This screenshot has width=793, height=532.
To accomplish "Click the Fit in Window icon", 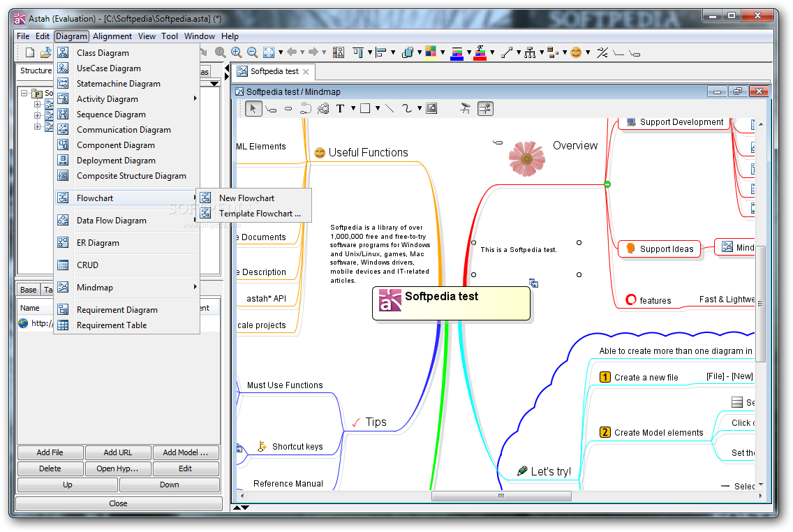I will [x=269, y=52].
